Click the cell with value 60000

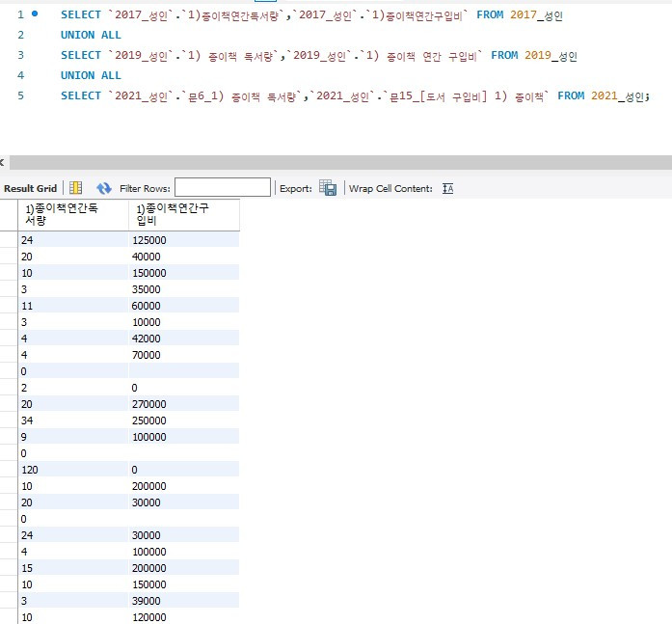click(184, 306)
